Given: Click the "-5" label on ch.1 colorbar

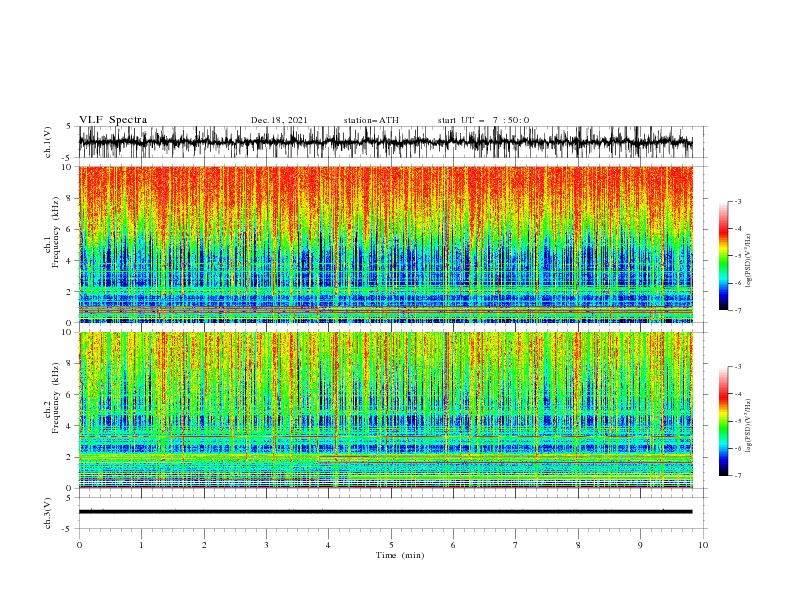Looking at the screenshot, I should pos(738,256).
